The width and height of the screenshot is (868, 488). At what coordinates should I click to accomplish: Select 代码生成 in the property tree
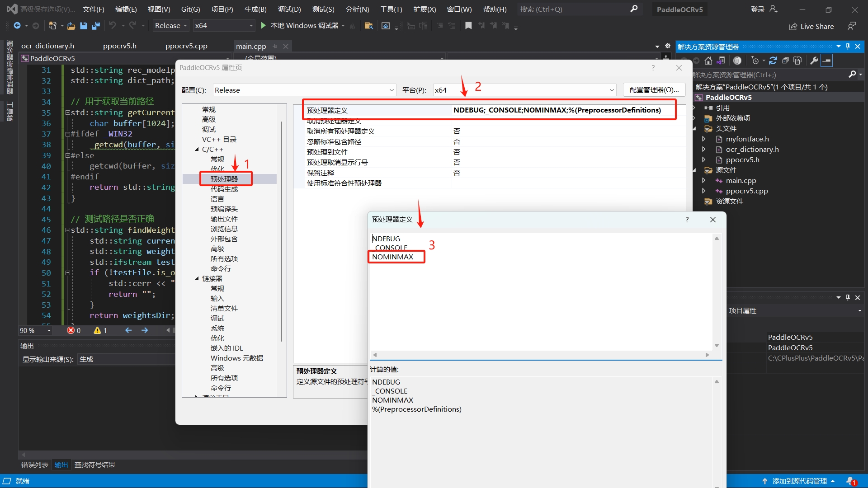click(224, 189)
